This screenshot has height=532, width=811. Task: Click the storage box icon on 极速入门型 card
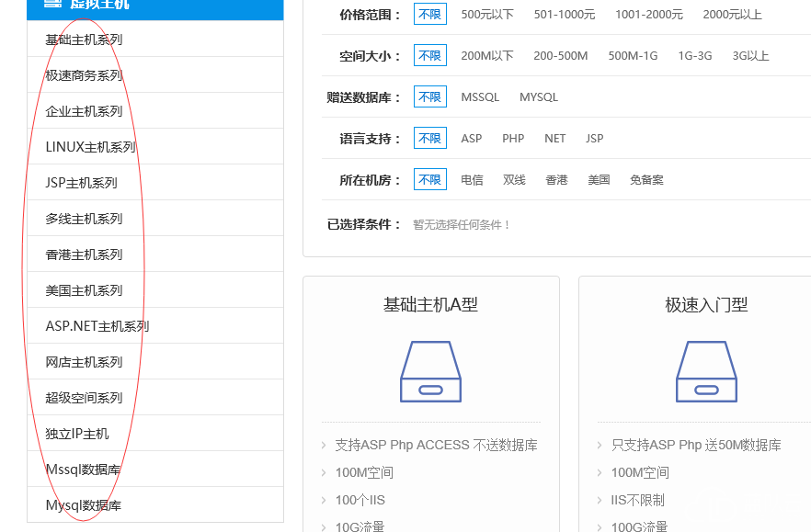(705, 371)
